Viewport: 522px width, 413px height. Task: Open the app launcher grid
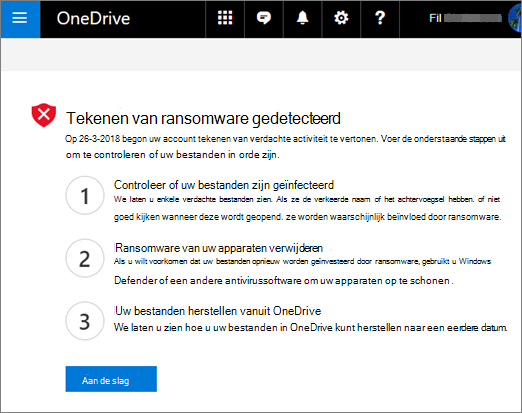click(225, 18)
